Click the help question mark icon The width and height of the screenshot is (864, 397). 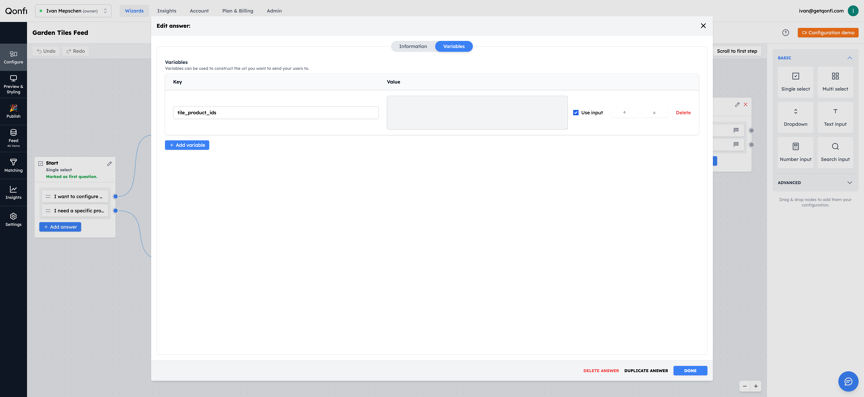click(785, 33)
